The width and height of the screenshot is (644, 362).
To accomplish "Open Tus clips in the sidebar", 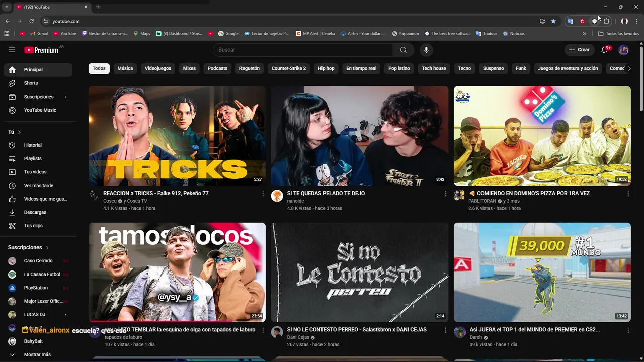I will (x=38, y=226).
